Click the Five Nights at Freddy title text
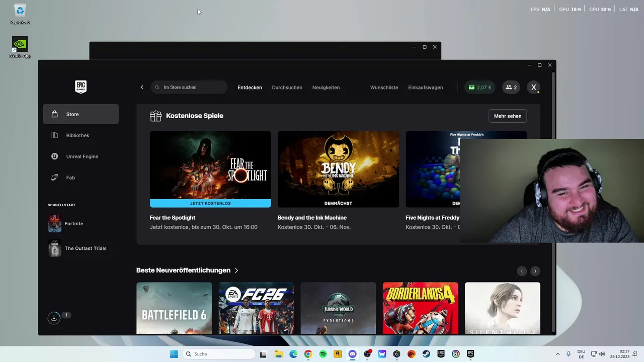 click(x=433, y=218)
